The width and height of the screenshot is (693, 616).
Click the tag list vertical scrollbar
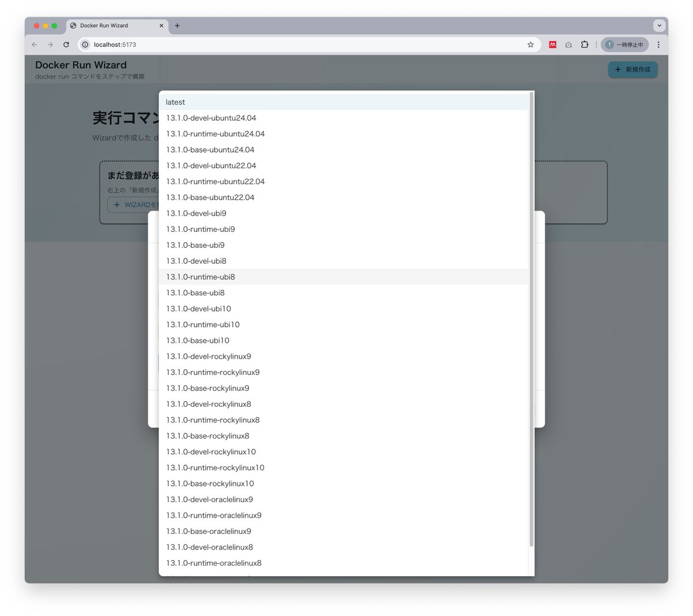pos(531,319)
